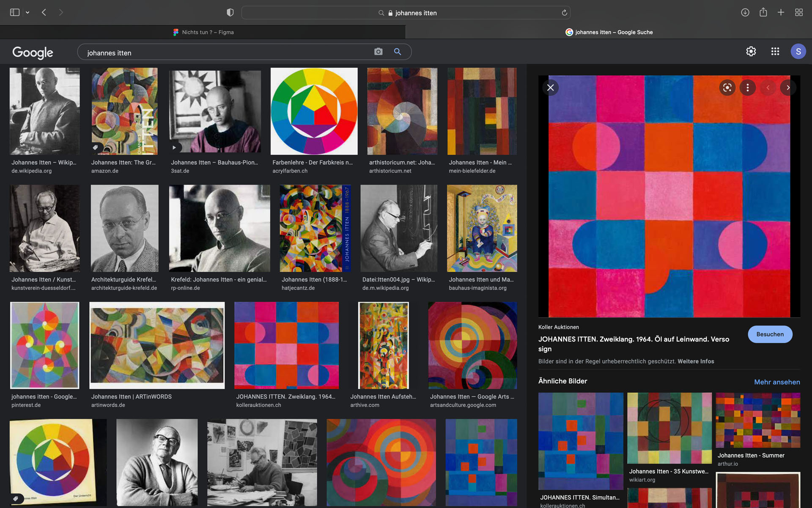The width and height of the screenshot is (812, 508).
Task: Click the product tag on amazon thumbnail
Action: pyautogui.click(x=96, y=147)
